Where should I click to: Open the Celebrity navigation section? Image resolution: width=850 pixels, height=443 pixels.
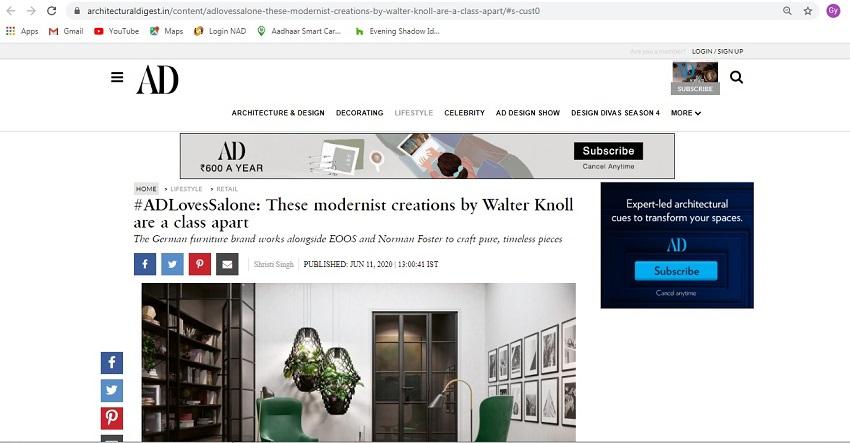(x=465, y=113)
